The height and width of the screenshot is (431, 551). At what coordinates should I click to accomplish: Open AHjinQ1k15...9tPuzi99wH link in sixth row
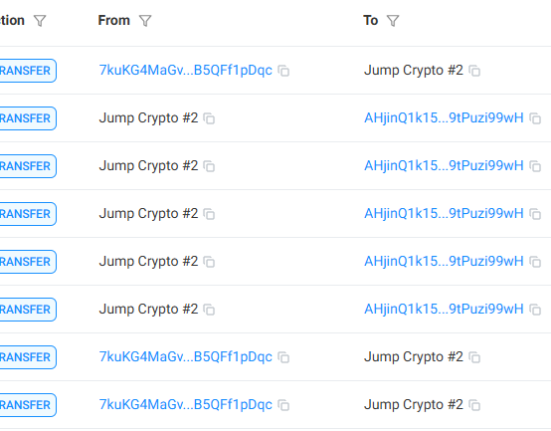coord(444,309)
